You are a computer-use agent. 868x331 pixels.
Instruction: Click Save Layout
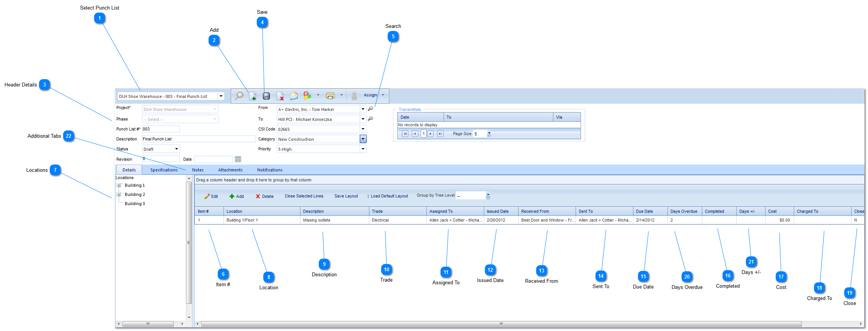pos(346,196)
